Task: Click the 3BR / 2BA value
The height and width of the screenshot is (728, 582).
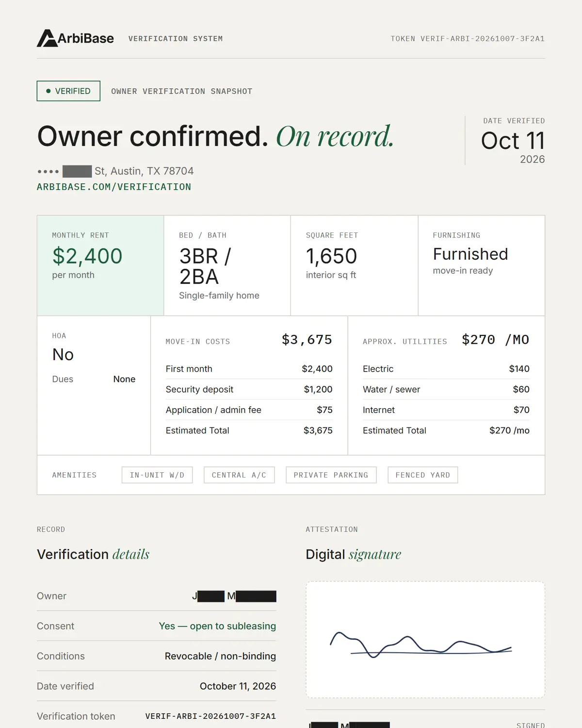Action: click(x=206, y=266)
